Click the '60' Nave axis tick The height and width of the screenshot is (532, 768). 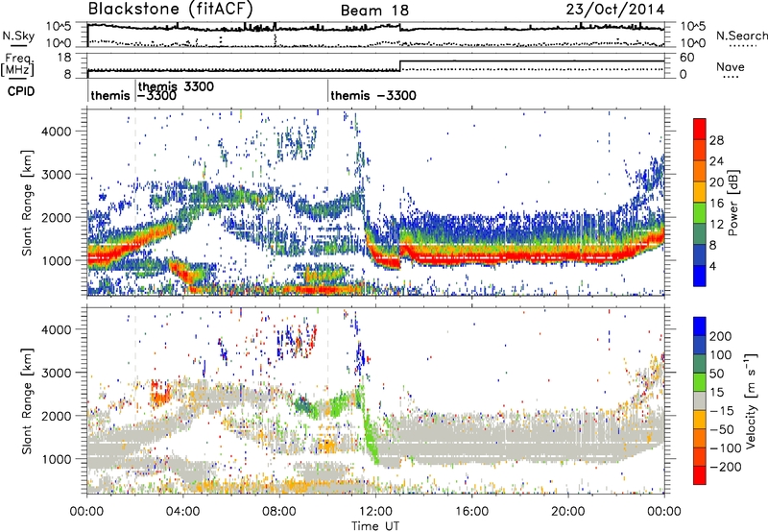click(x=686, y=58)
